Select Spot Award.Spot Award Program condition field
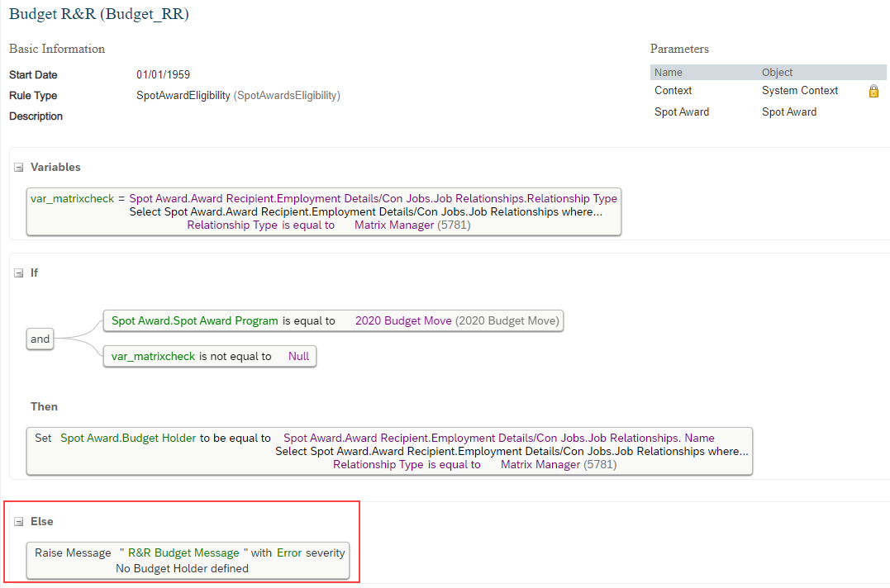 195,321
